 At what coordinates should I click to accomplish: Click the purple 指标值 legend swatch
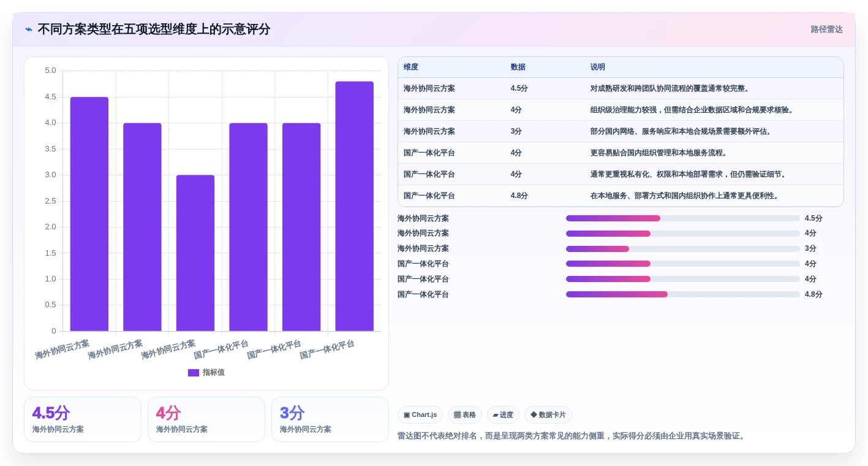coord(194,373)
